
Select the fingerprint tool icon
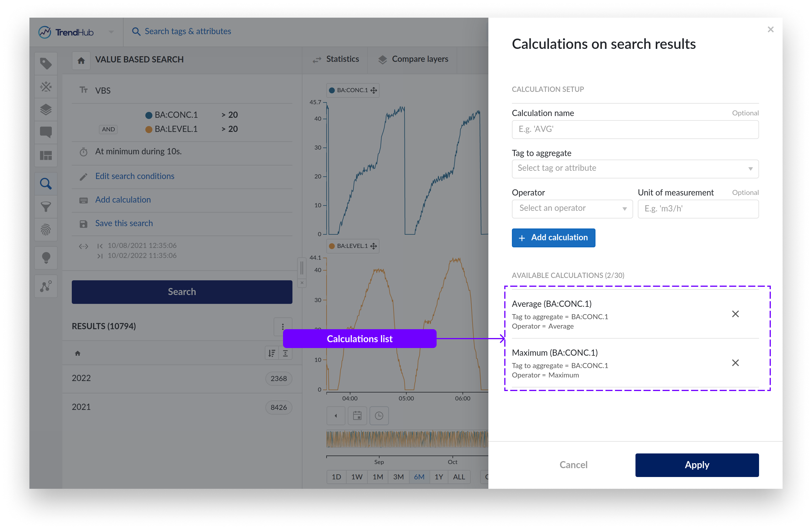coord(46,229)
